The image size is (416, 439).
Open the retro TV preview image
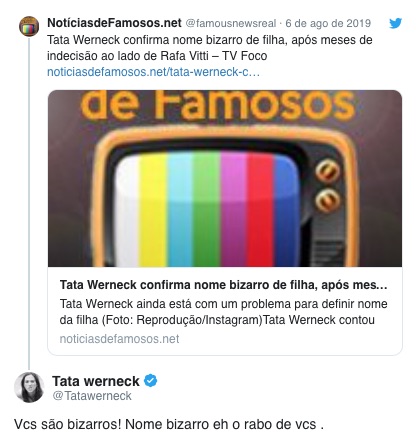pos(225,178)
